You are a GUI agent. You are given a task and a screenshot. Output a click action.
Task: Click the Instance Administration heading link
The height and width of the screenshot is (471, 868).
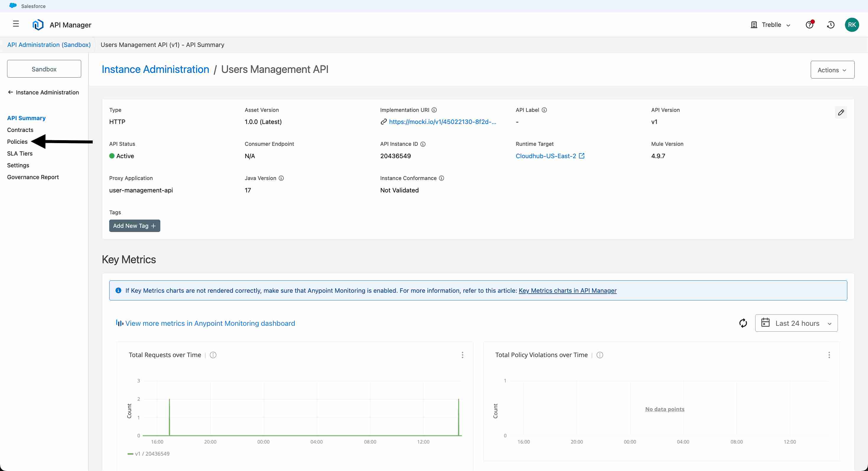point(155,69)
